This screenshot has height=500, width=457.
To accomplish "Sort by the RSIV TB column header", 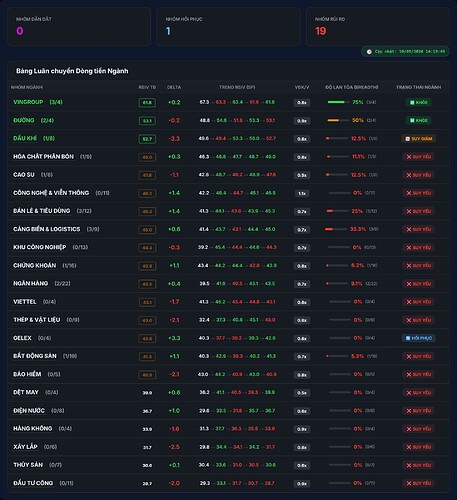I will pyautogui.click(x=147, y=87).
